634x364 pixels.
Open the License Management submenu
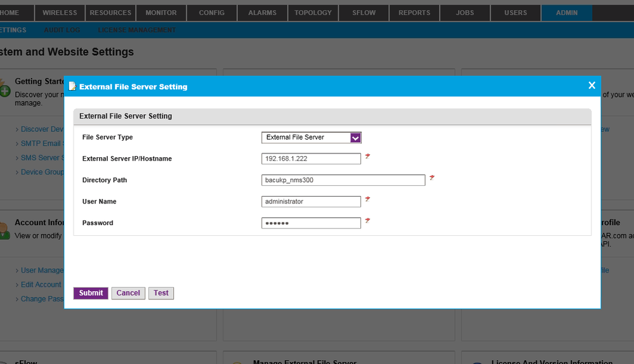pyautogui.click(x=137, y=30)
